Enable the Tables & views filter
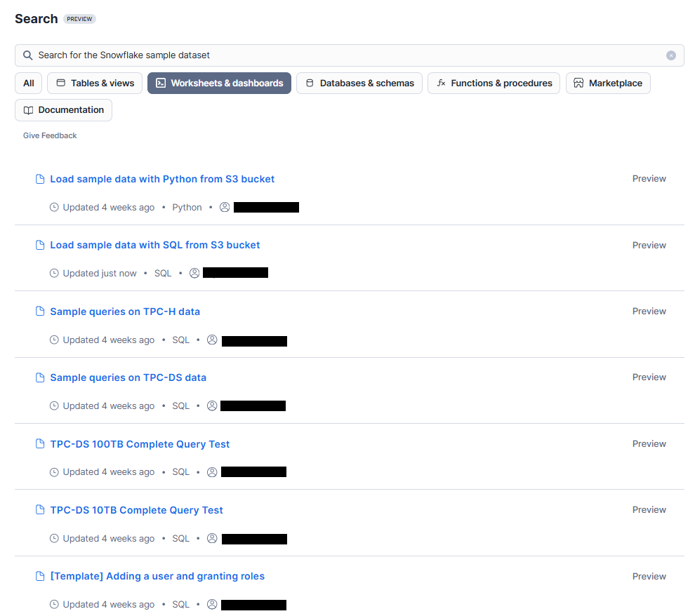Screen dimensions: 695x616 tap(94, 83)
